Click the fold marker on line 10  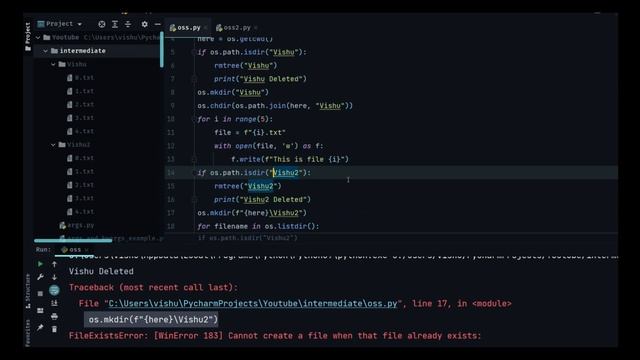click(194, 119)
